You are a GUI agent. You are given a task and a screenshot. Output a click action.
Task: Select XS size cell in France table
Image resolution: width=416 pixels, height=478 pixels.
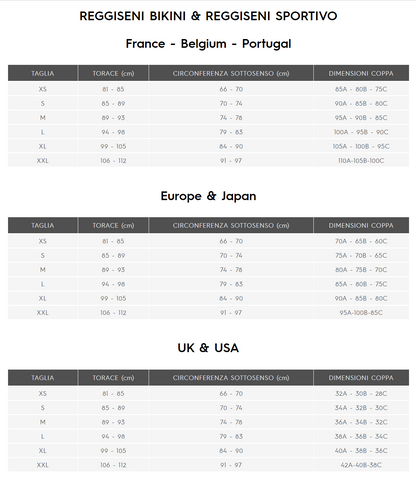[x=43, y=89]
